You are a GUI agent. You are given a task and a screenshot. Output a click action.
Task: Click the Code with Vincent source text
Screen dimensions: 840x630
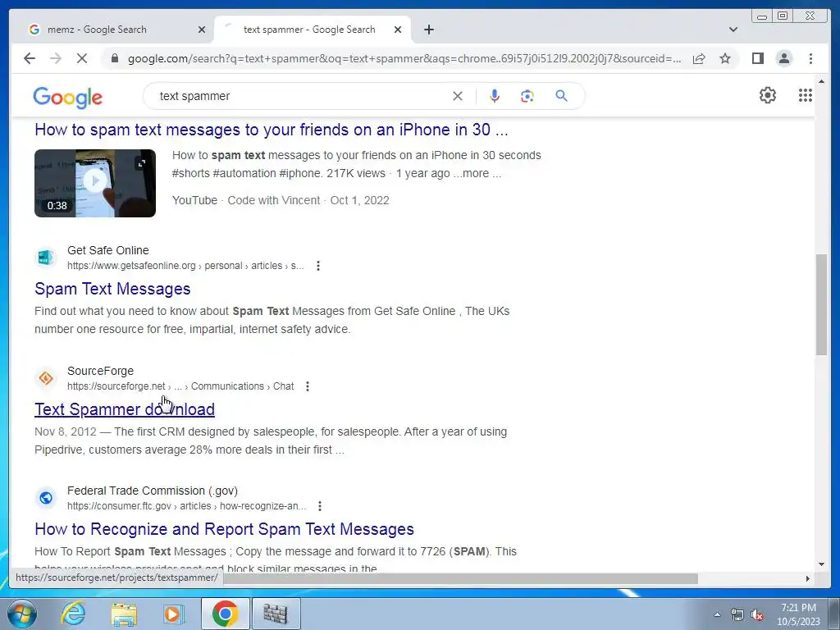[x=274, y=200]
